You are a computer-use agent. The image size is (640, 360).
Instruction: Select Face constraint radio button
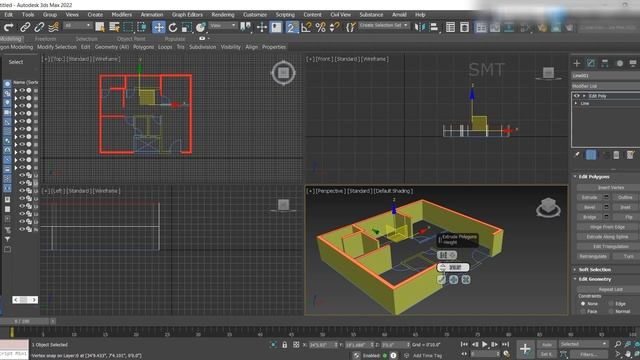pos(583,311)
